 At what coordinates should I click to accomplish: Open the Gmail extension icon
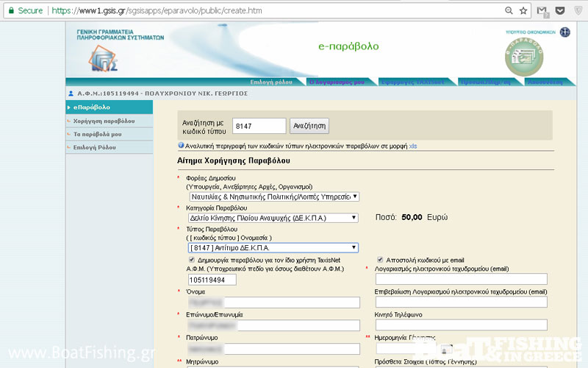click(542, 11)
